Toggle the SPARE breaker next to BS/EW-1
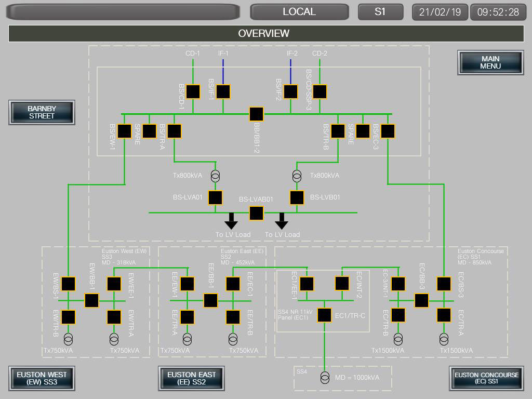 click(149, 131)
